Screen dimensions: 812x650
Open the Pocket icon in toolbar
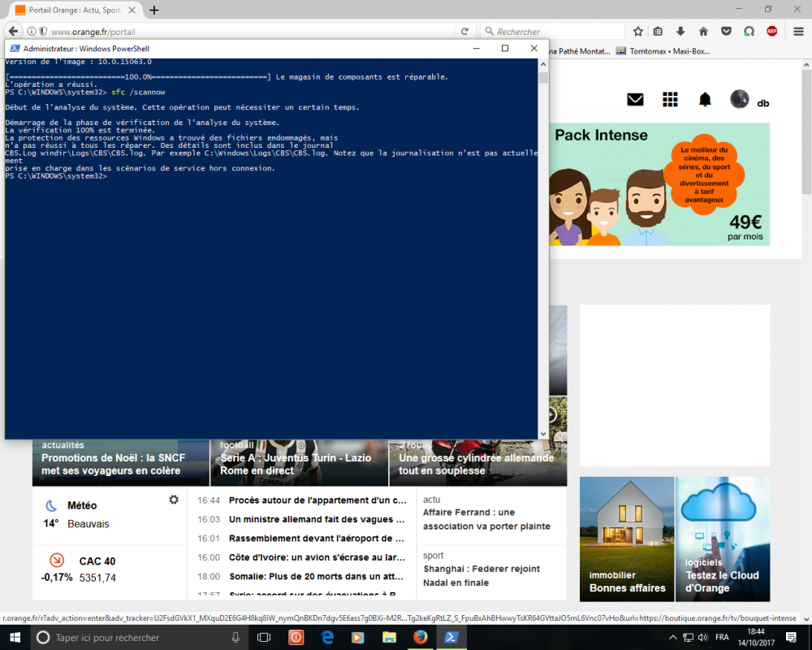click(x=726, y=31)
